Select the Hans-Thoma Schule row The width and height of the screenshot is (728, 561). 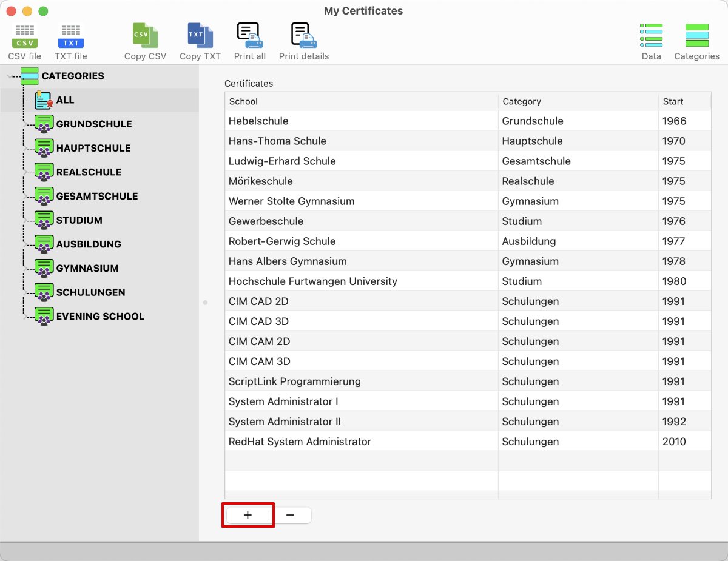pos(468,141)
